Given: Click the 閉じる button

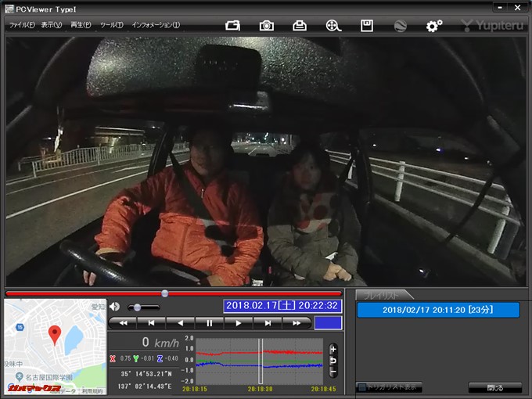Looking at the screenshot, I should point(494,387).
